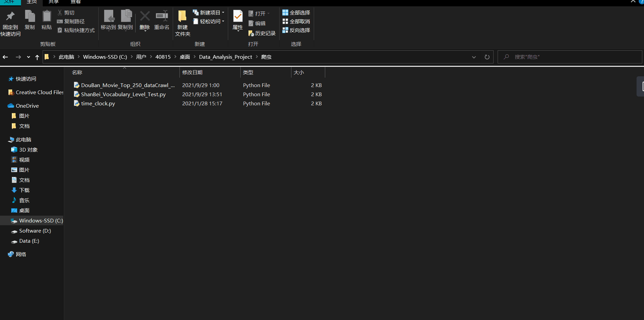This screenshot has width=644, height=320.
Task: Click the red Delete X icon
Action: (145, 16)
